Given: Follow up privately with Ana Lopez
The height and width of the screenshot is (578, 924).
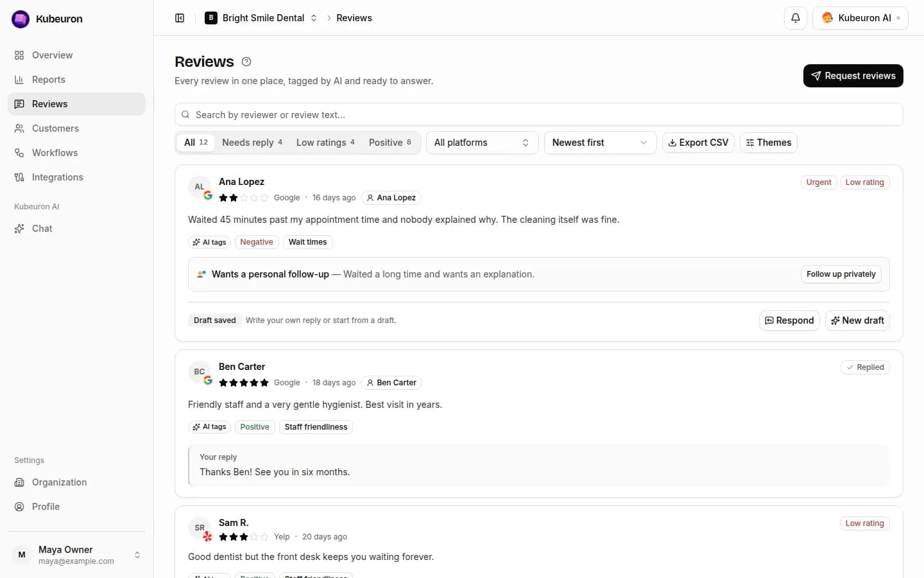Looking at the screenshot, I should 841,274.
